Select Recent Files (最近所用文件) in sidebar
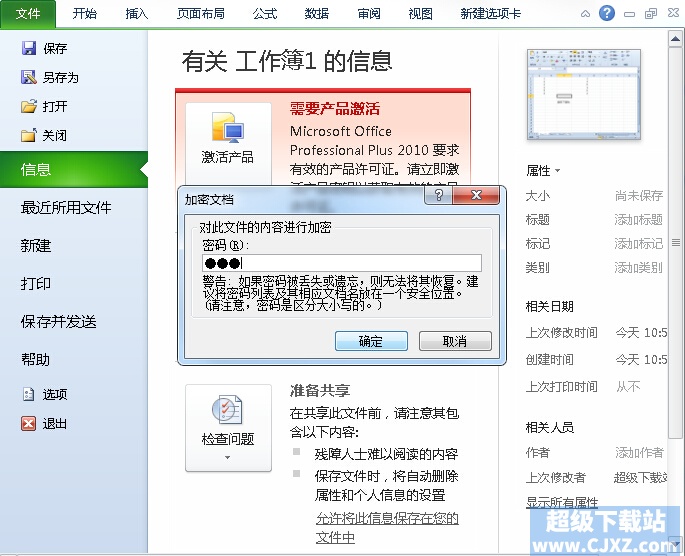685x556 pixels. 66,207
